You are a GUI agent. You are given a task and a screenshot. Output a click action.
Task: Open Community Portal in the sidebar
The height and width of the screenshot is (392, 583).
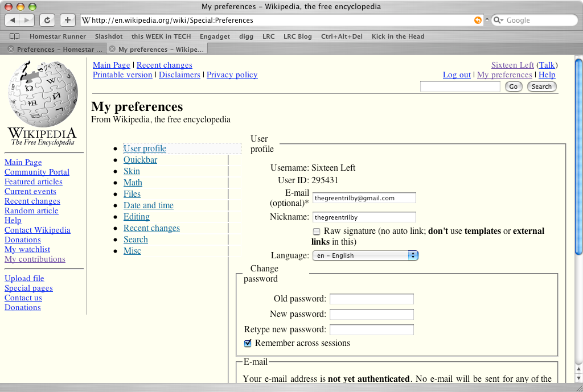[37, 172]
